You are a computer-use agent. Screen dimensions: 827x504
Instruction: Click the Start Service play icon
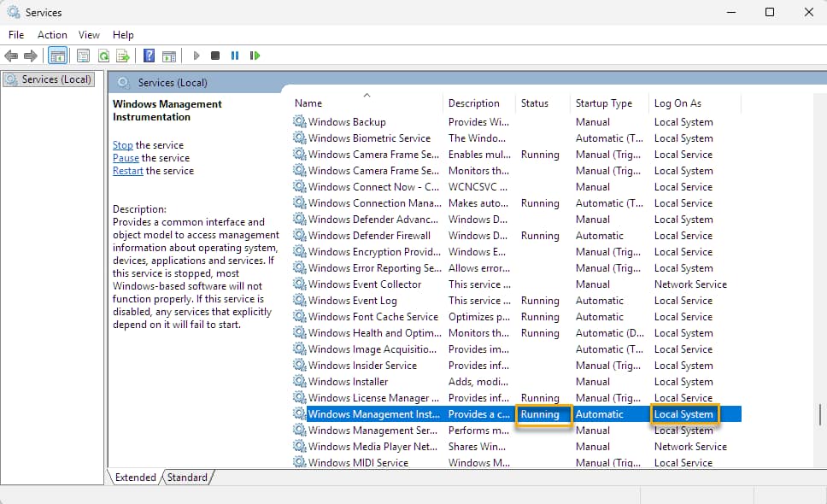[196, 56]
